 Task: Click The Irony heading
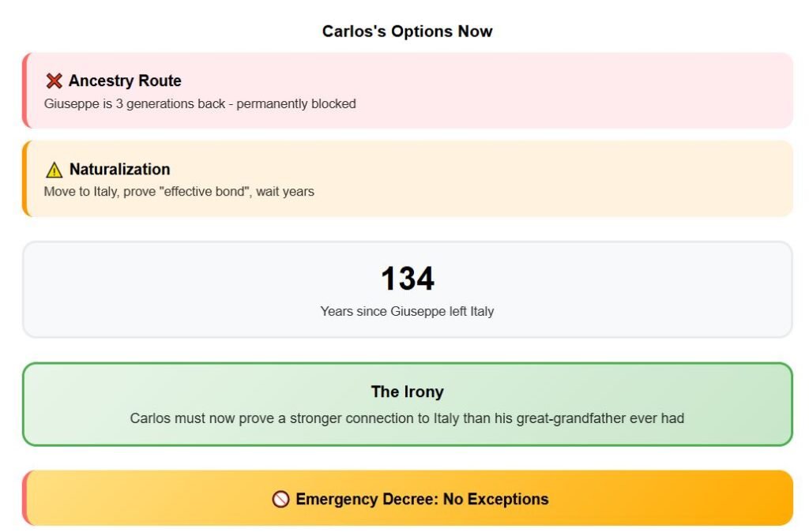407,392
